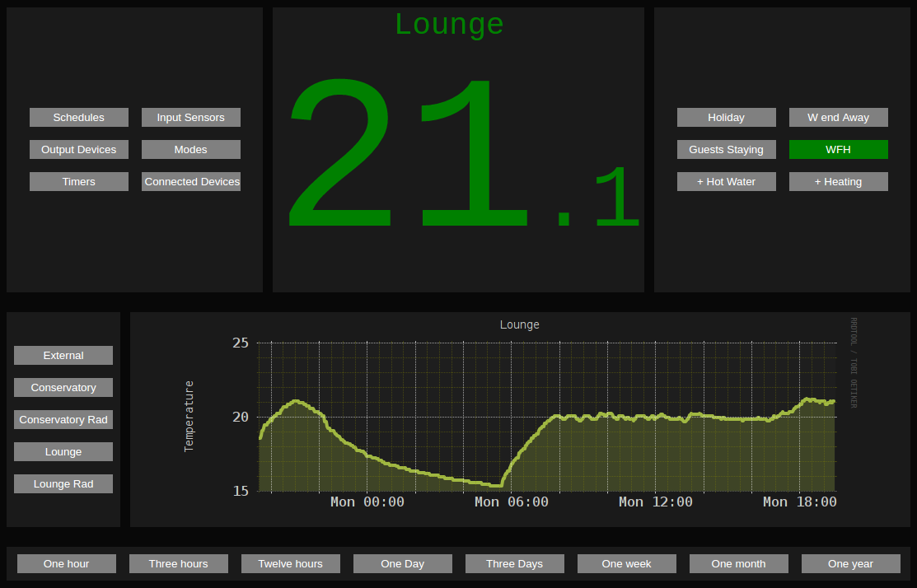
Task: Select the Lounge Rad sensor
Action: [63, 483]
